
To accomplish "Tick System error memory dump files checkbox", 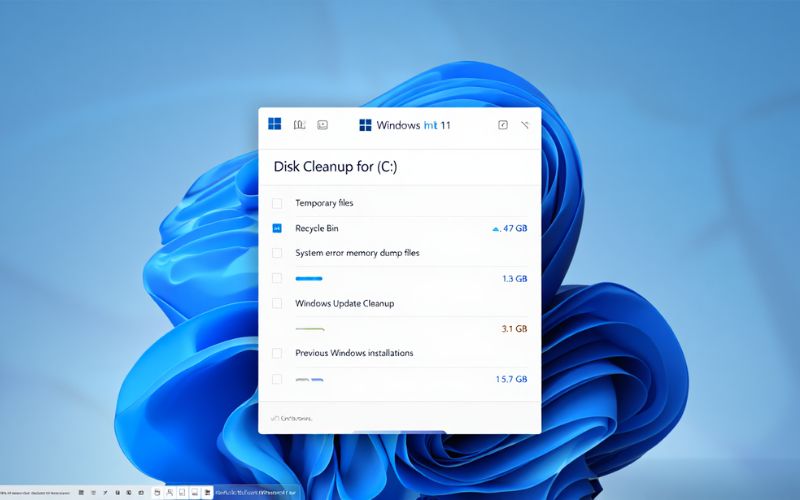I will [277, 253].
